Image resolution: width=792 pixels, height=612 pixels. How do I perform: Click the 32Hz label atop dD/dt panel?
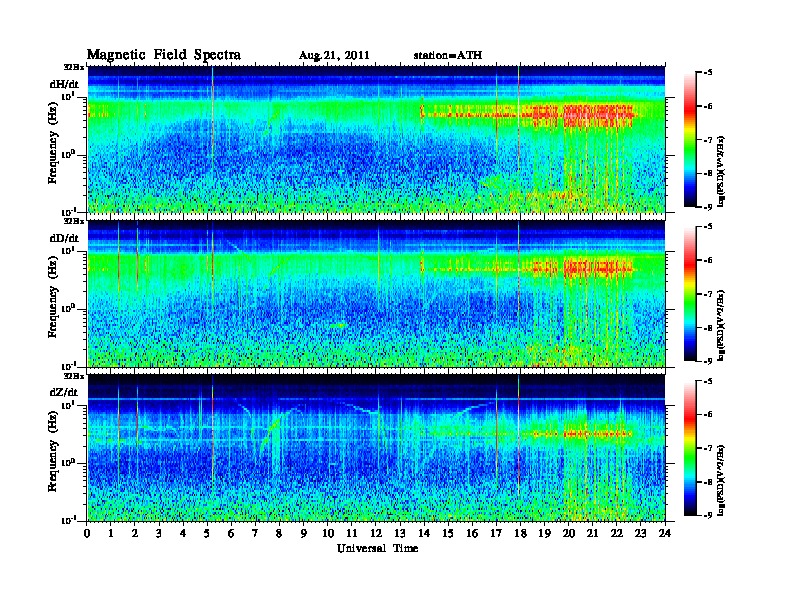(74, 221)
